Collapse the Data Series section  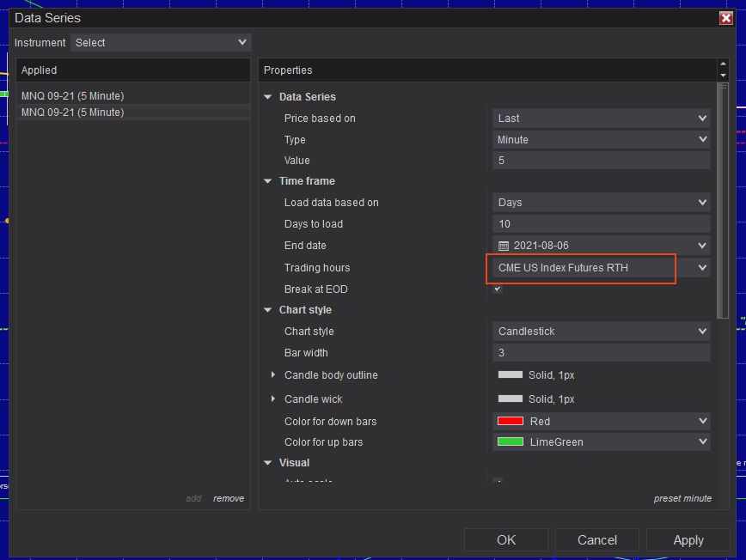coord(268,97)
